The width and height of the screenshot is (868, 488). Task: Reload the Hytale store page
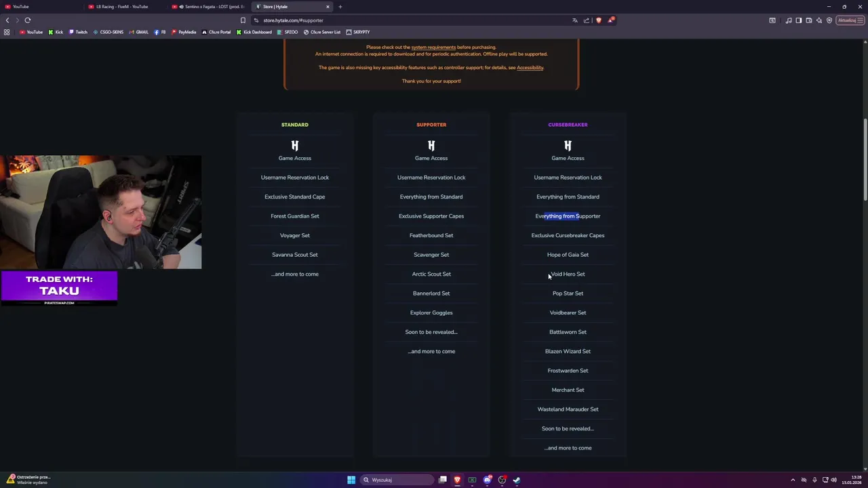click(28, 20)
